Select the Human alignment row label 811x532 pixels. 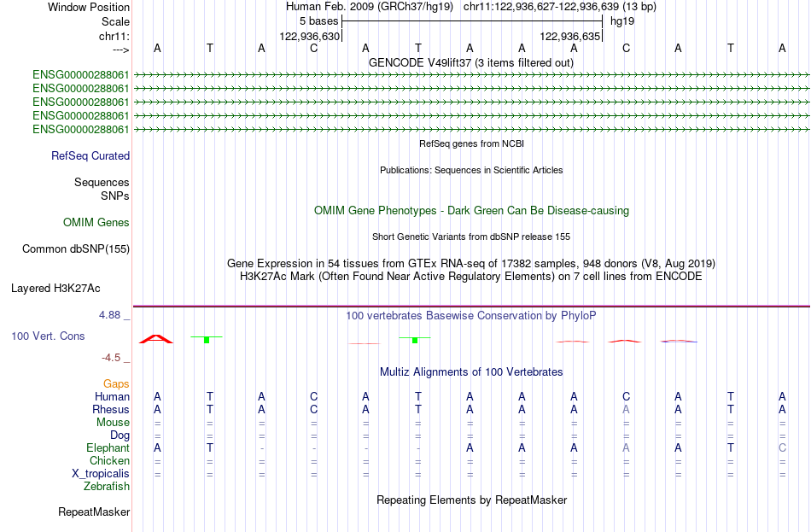point(112,397)
